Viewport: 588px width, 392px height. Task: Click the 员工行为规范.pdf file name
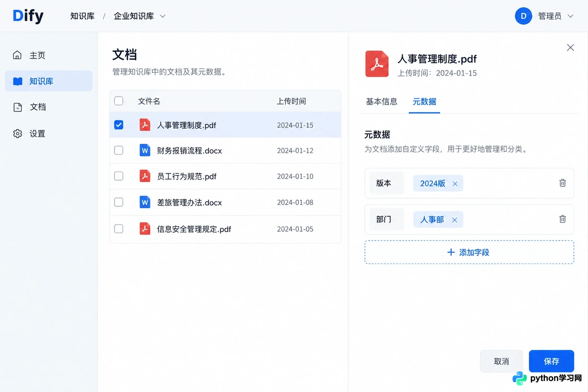187,176
